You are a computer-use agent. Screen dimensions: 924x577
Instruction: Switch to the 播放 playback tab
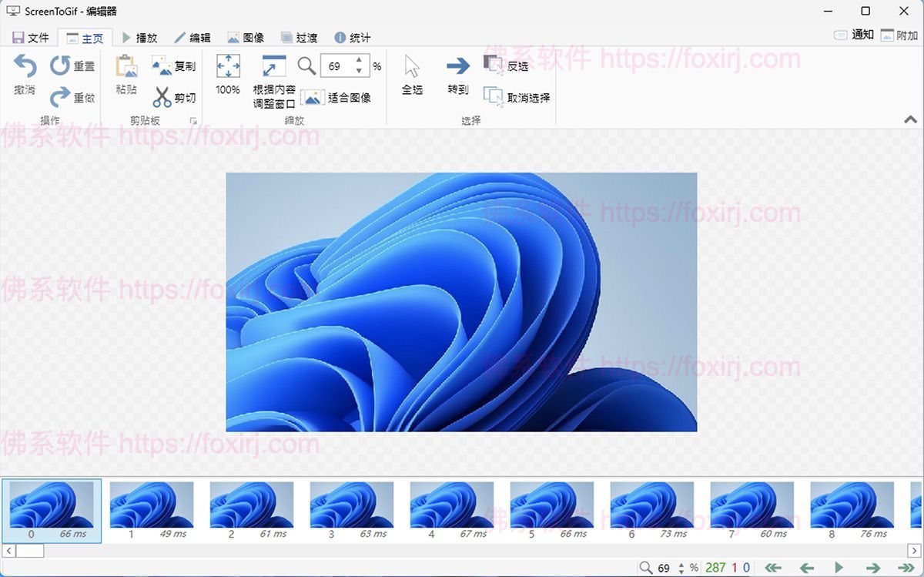[142, 36]
